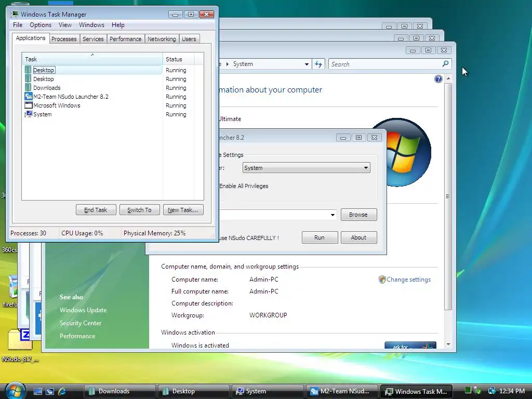Click the System window vertical scrollbar thumb

[x=448, y=196]
